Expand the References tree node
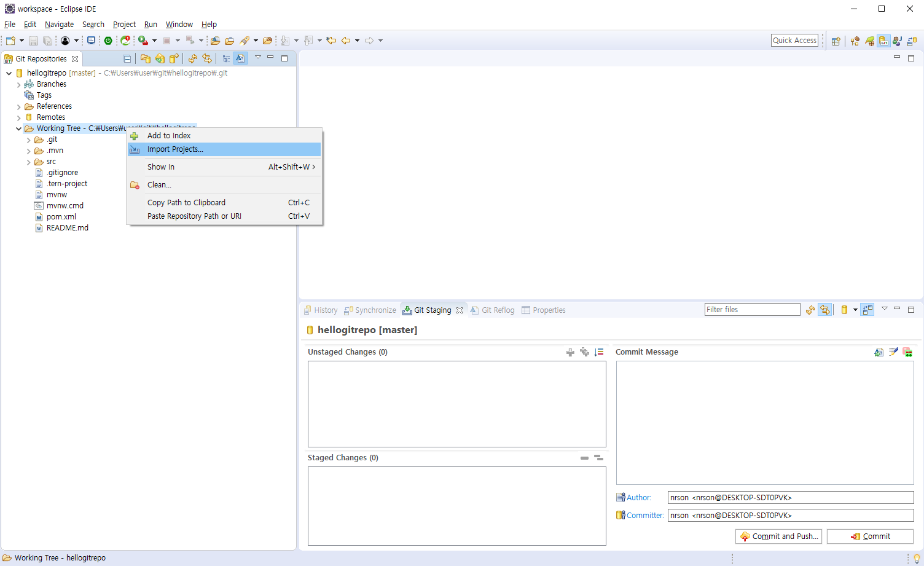Viewport: 924px width, 566px height. click(18, 107)
